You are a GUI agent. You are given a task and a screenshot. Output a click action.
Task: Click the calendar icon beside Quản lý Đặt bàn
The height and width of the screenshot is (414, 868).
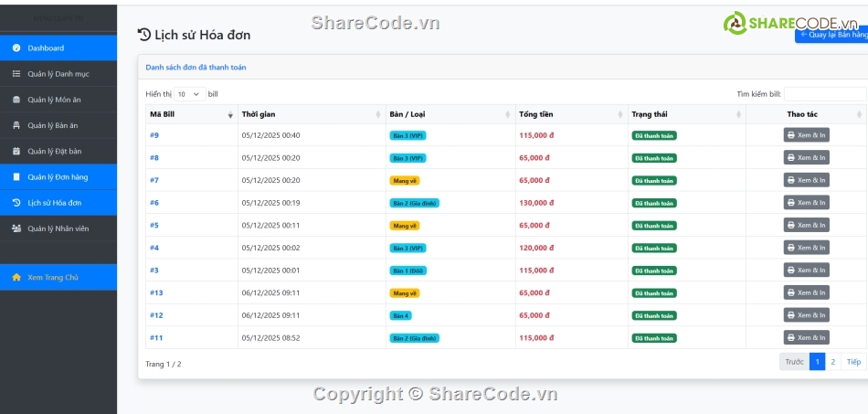tap(16, 151)
